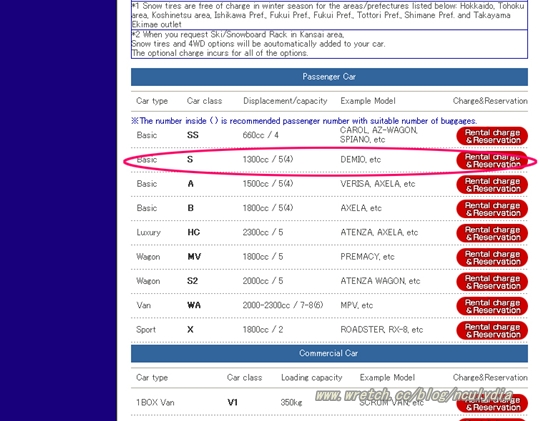Open Rental charge & Reservation for DEMIO class S
Screen dimensions: 540x421
(492, 161)
